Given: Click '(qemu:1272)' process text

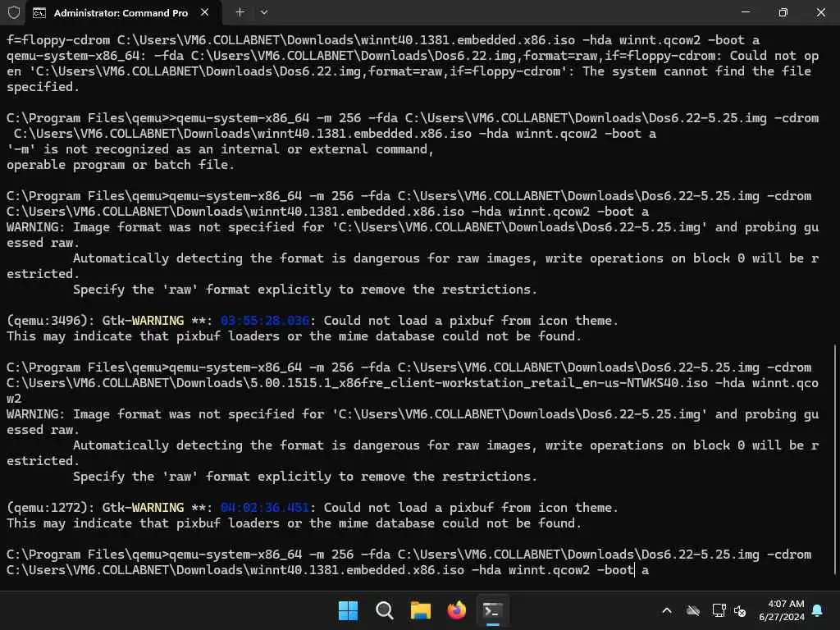Looking at the screenshot, I should point(47,507).
